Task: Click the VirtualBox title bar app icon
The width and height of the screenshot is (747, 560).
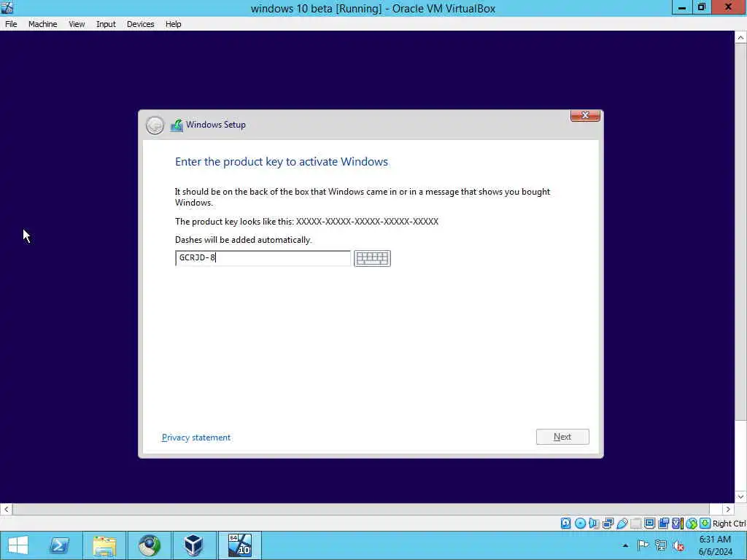Action: click(7, 7)
